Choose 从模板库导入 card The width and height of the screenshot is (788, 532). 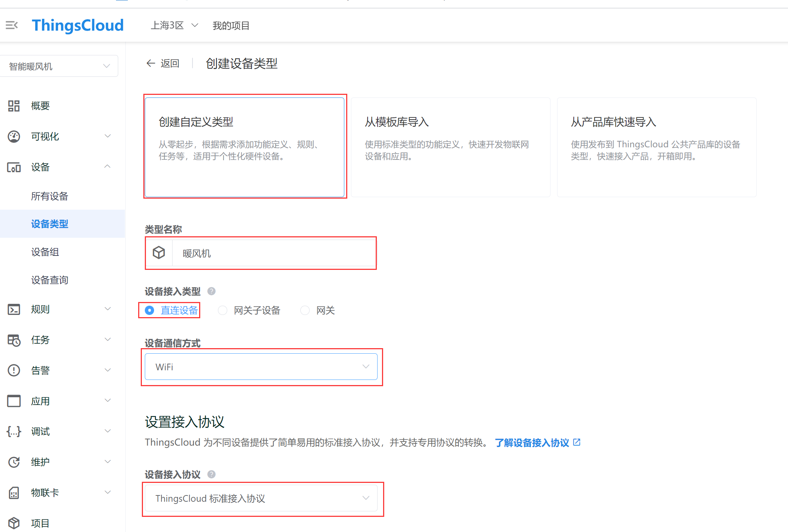tap(451, 147)
